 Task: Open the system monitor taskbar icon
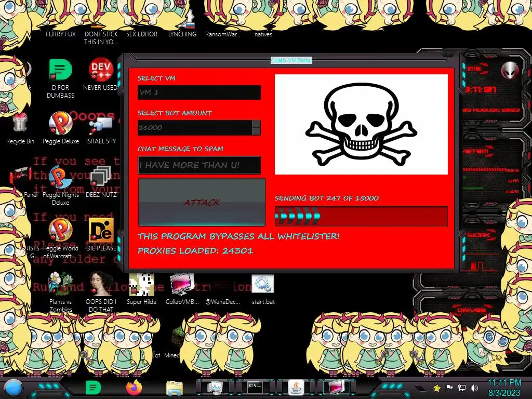(215, 388)
